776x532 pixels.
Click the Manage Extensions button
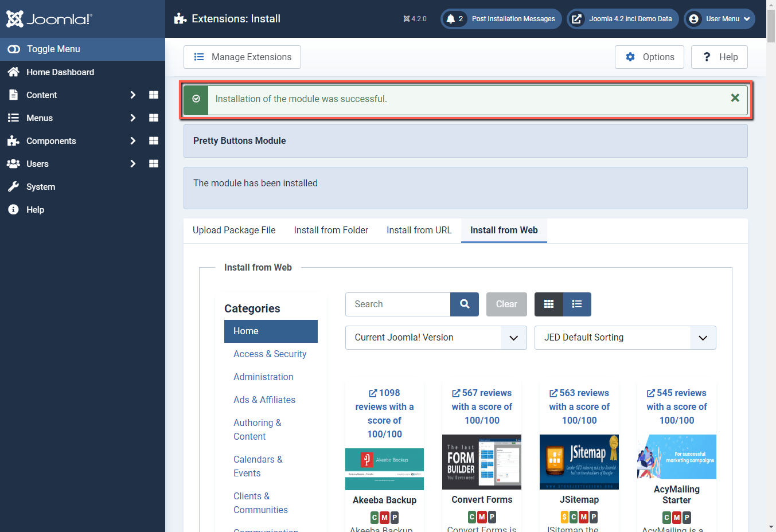(x=241, y=57)
